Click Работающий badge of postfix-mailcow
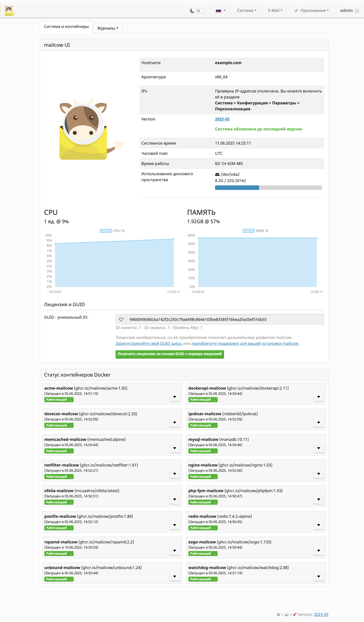The image size is (364, 622). point(59,528)
